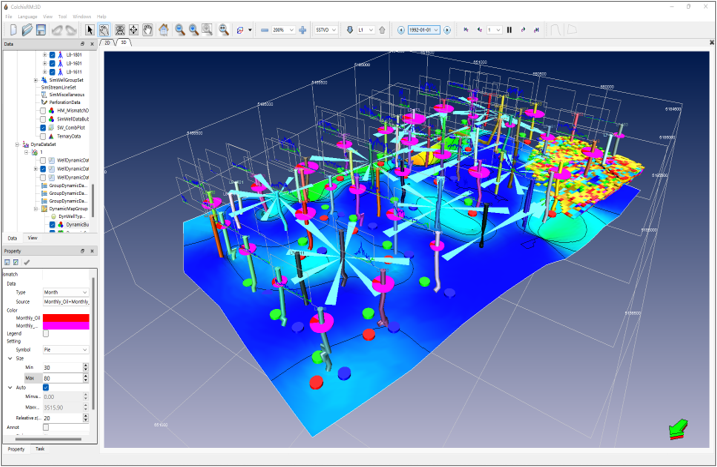Collapse the Size property group

[x=10, y=359]
